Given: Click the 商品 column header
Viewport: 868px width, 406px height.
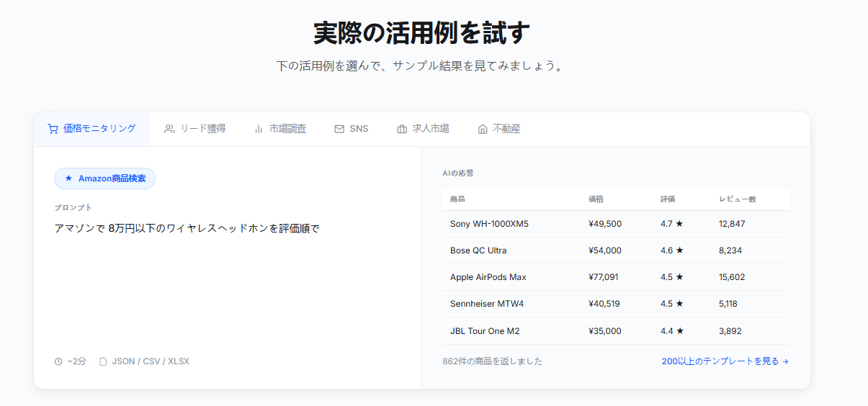Looking at the screenshot, I should [x=457, y=199].
